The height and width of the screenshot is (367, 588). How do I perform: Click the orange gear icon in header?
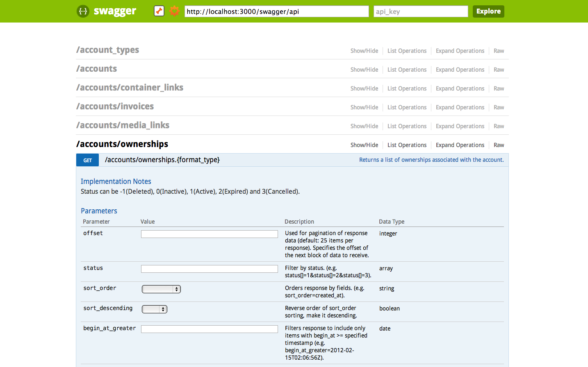[175, 11]
